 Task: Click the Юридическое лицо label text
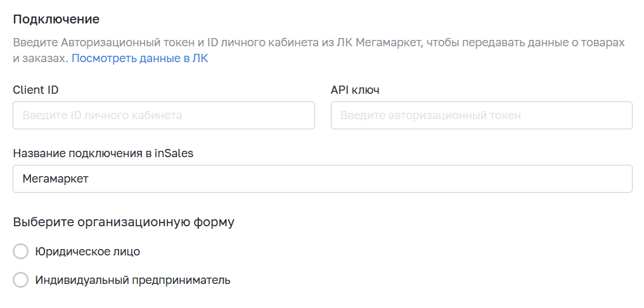[x=87, y=252]
